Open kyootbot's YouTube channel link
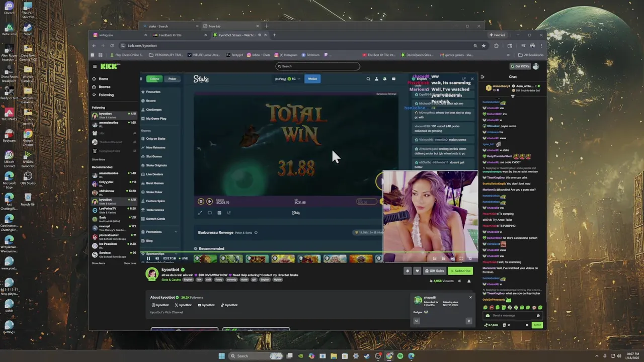Viewport: 644px width, 362px height. pyautogui.click(x=206, y=305)
